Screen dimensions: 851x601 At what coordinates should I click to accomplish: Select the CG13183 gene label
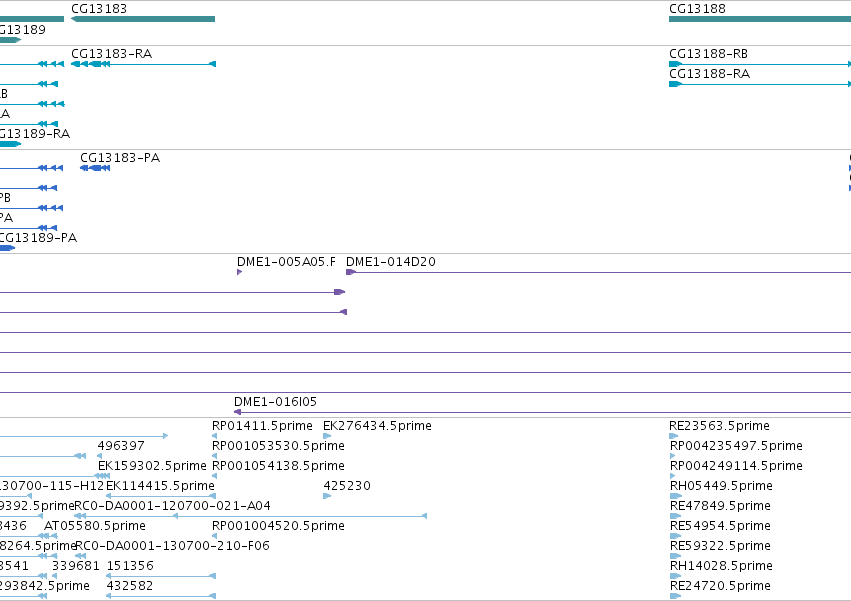point(99,9)
